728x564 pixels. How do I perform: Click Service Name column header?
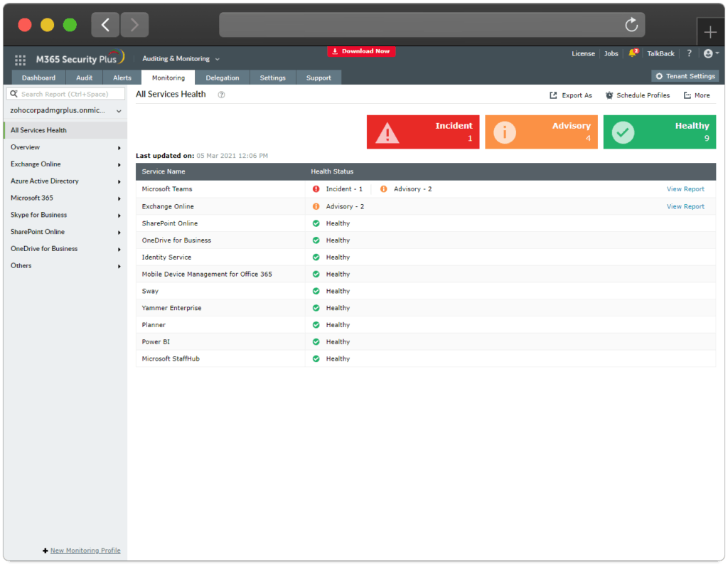(164, 171)
